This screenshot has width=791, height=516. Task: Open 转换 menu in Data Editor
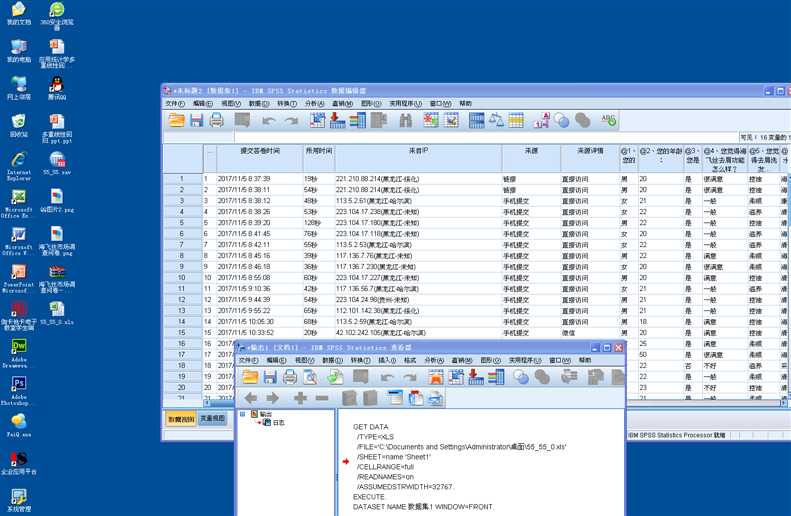coord(287,103)
